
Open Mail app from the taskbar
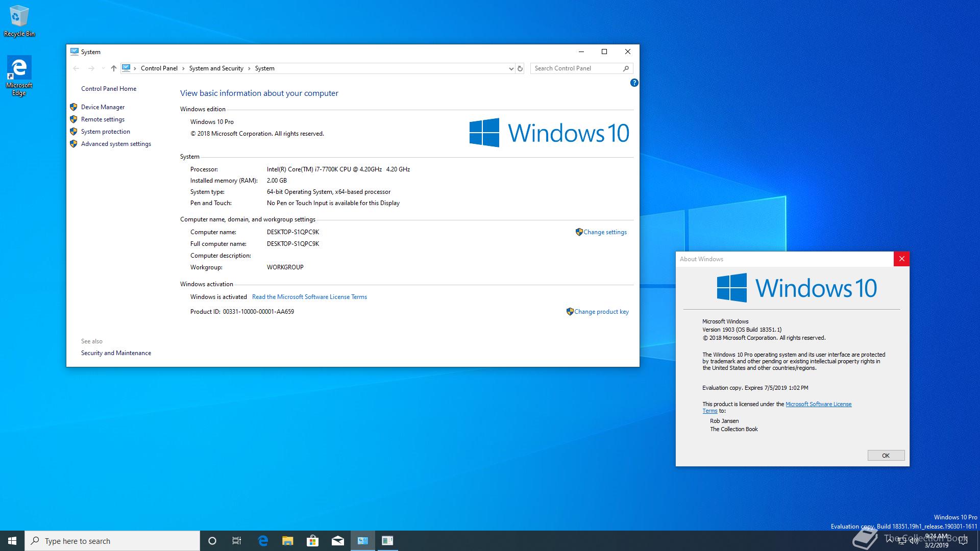(337, 541)
